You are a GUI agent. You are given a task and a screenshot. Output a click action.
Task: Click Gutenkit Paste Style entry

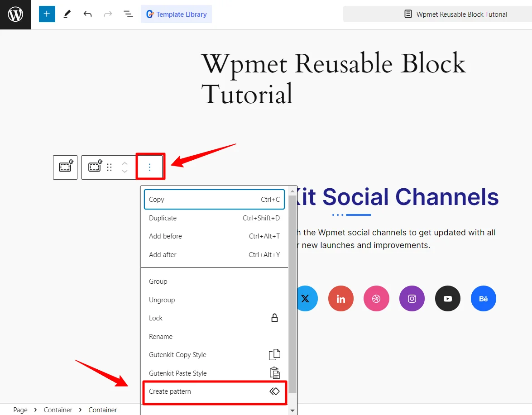(x=214, y=373)
